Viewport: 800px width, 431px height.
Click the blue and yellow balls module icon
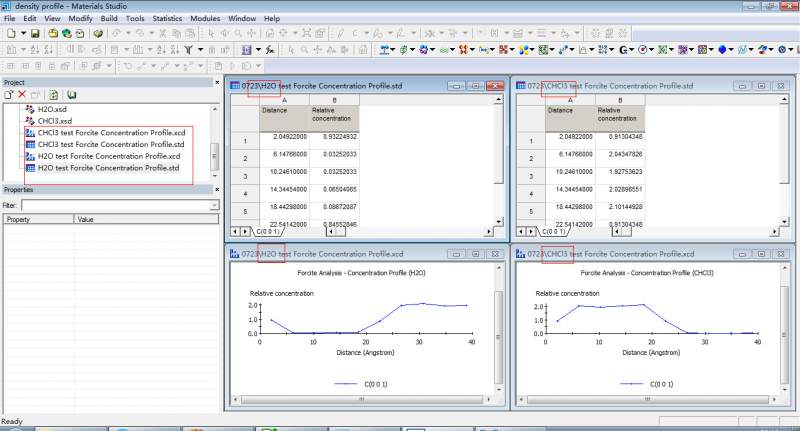point(523,49)
